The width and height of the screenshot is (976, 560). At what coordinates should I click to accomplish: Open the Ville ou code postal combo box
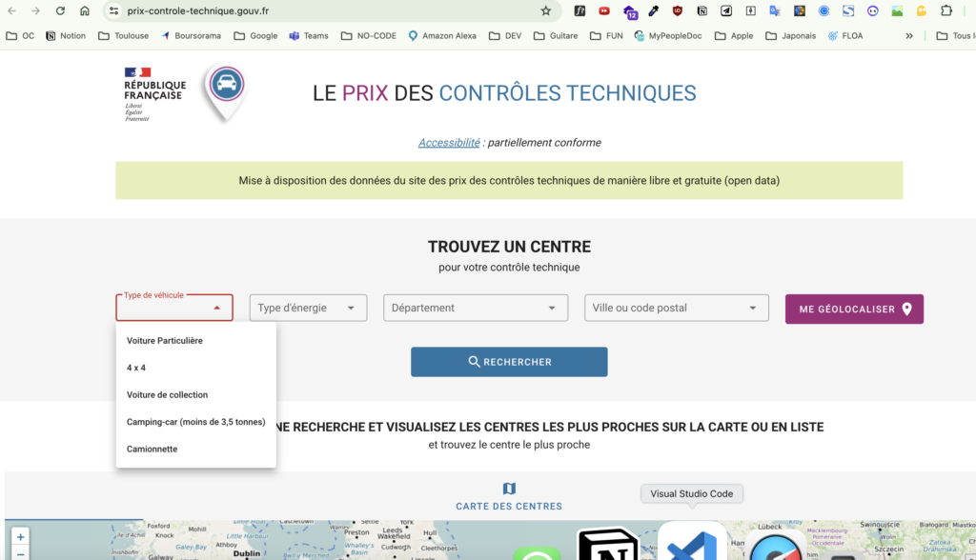pos(677,308)
